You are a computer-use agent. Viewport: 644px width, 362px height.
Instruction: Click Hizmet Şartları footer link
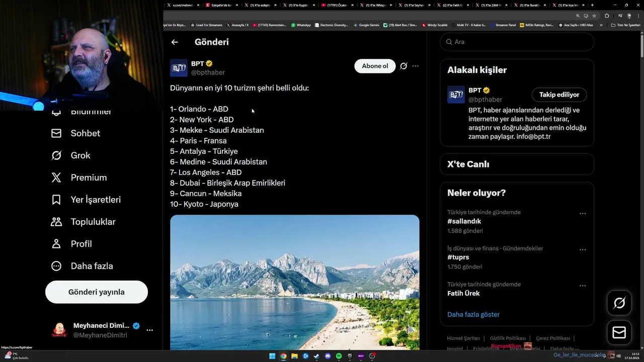pos(463,338)
